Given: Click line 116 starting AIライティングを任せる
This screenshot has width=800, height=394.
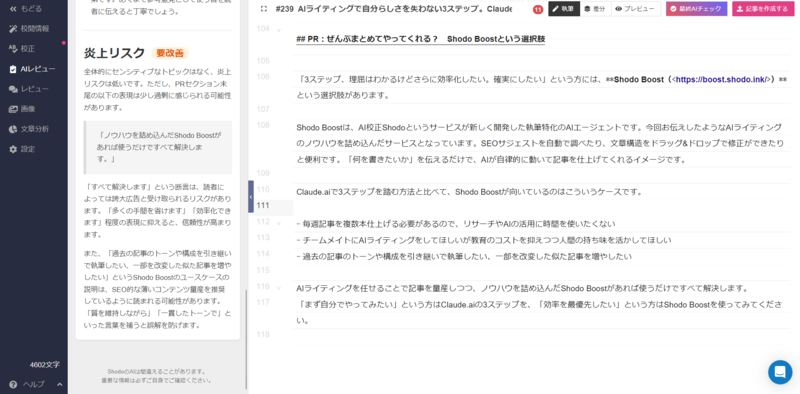Looking at the screenshot, I should [522, 288].
